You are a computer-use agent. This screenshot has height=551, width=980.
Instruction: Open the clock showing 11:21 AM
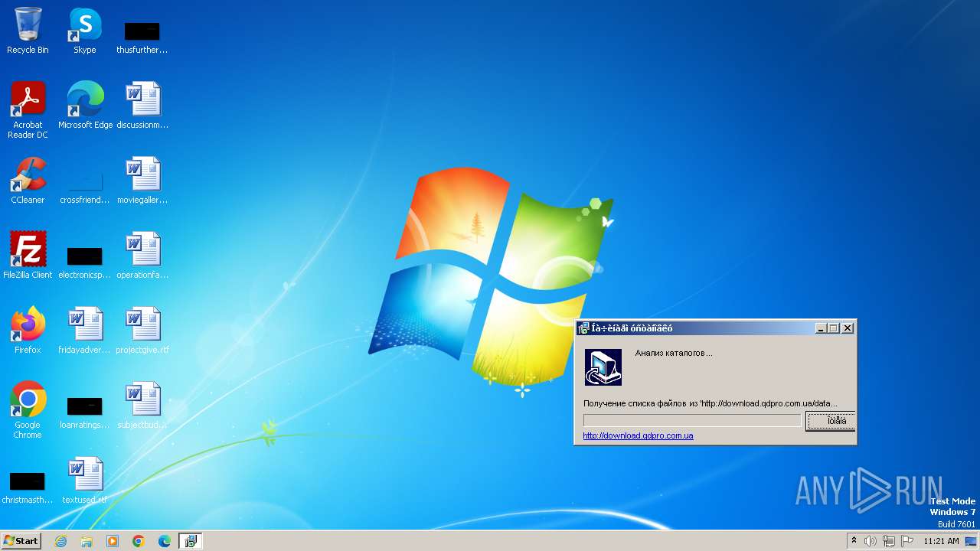click(x=941, y=541)
